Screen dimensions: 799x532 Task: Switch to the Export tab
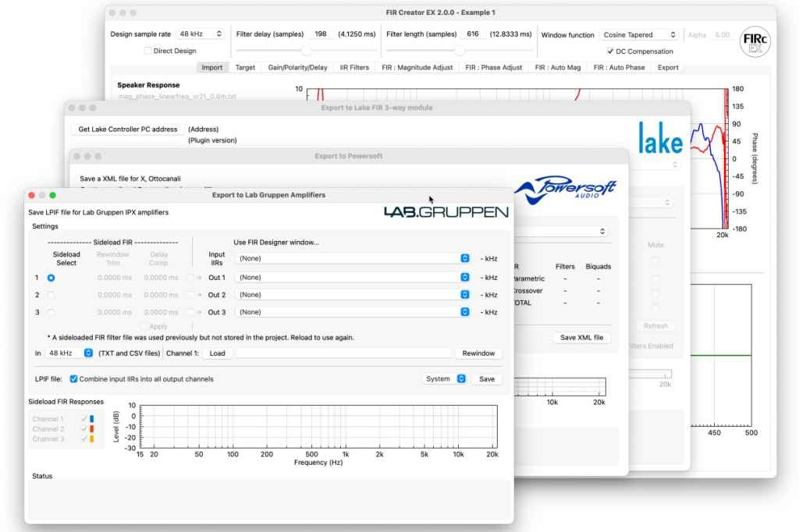click(x=668, y=67)
